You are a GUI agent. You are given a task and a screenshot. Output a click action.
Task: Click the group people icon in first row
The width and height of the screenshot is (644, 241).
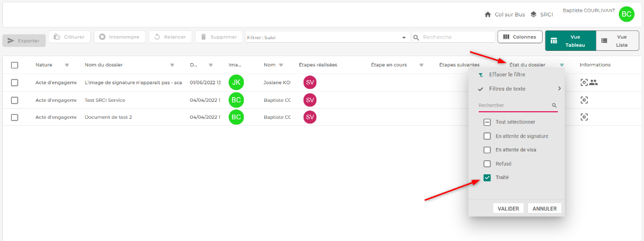pos(594,82)
